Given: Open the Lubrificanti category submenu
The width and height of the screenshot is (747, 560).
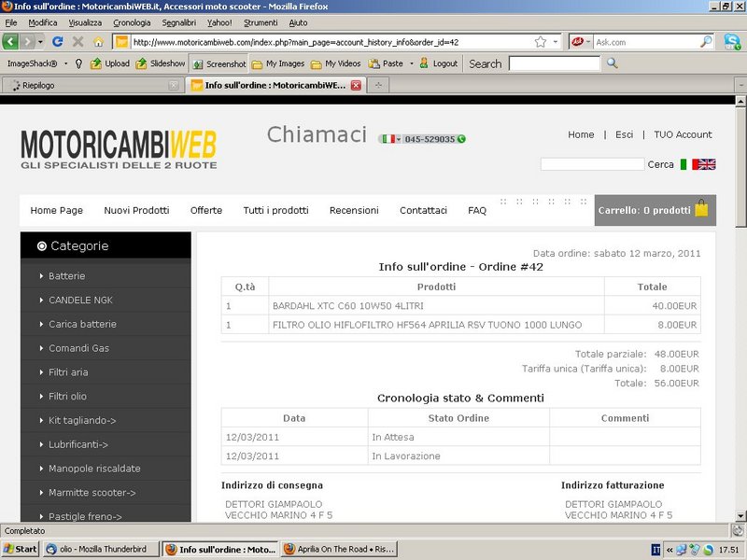Looking at the screenshot, I should tap(78, 444).
